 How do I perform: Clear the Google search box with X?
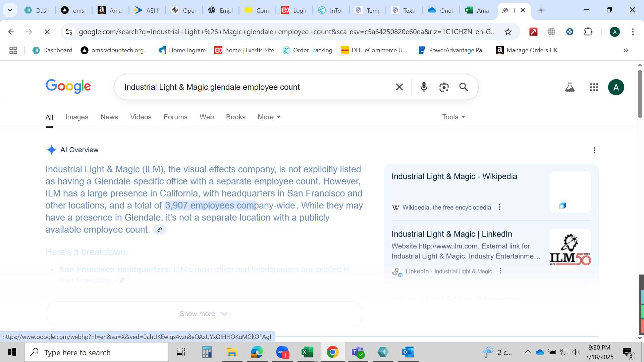399,87
